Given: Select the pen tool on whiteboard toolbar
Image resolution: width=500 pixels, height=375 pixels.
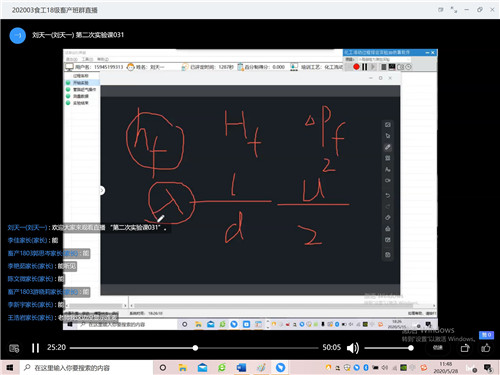Looking at the screenshot, I should pos(387,147).
